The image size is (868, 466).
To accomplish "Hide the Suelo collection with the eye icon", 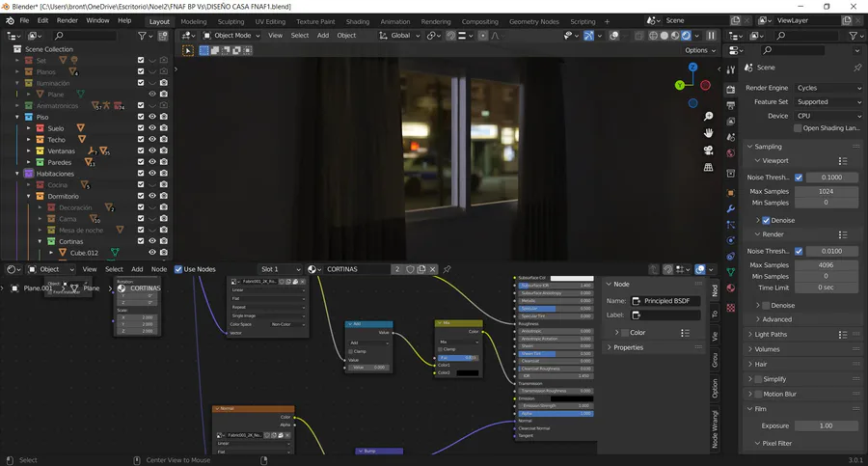I will [152, 127].
